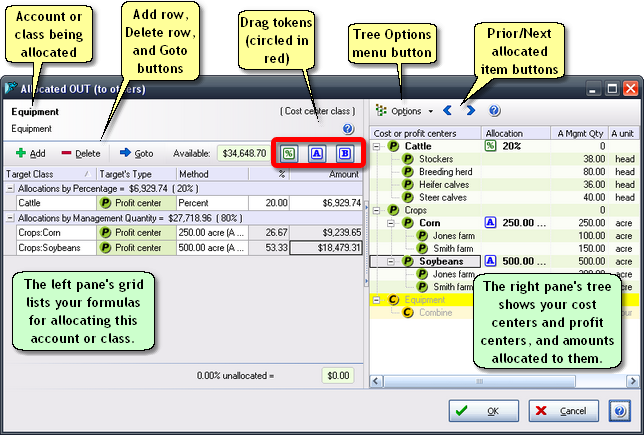
Task: Open help in the tree toolbar
Action: (494, 110)
